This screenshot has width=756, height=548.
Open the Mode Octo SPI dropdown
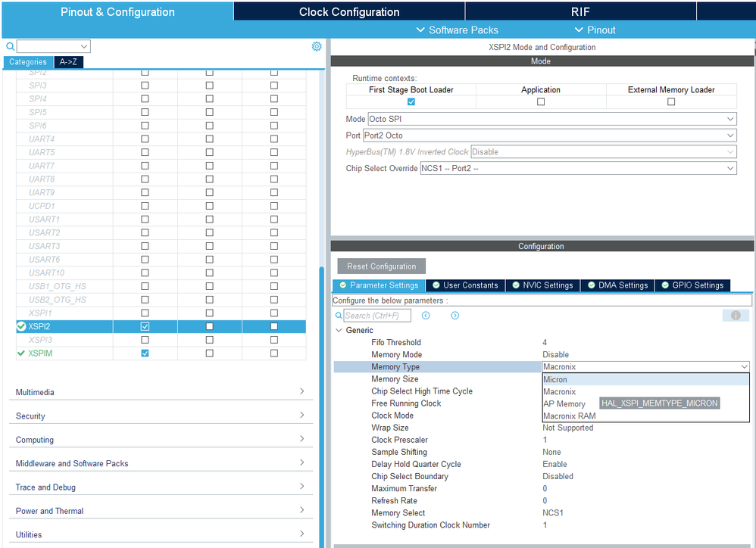click(552, 119)
